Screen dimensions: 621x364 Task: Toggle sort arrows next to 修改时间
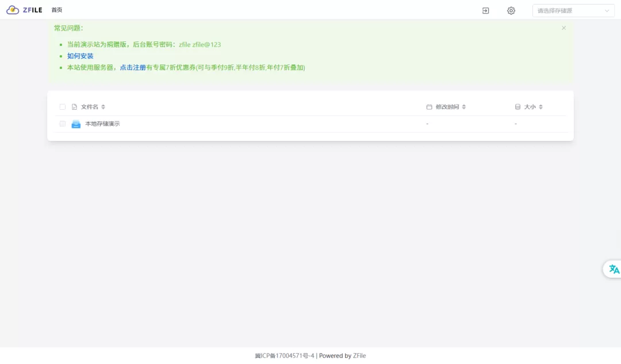[x=464, y=107]
